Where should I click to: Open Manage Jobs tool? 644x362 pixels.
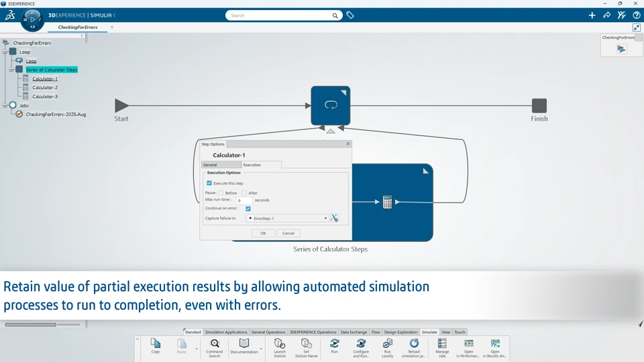pyautogui.click(x=442, y=348)
